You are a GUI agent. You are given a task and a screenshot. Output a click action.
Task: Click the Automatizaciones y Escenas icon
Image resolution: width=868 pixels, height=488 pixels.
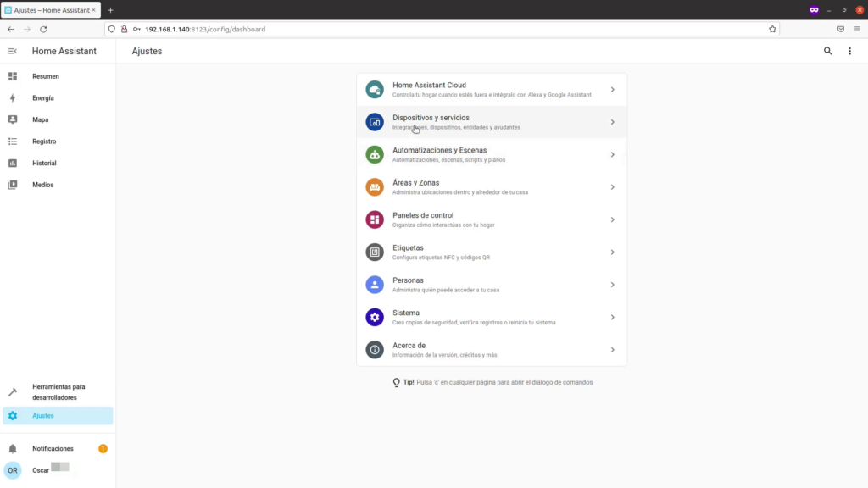click(374, 154)
